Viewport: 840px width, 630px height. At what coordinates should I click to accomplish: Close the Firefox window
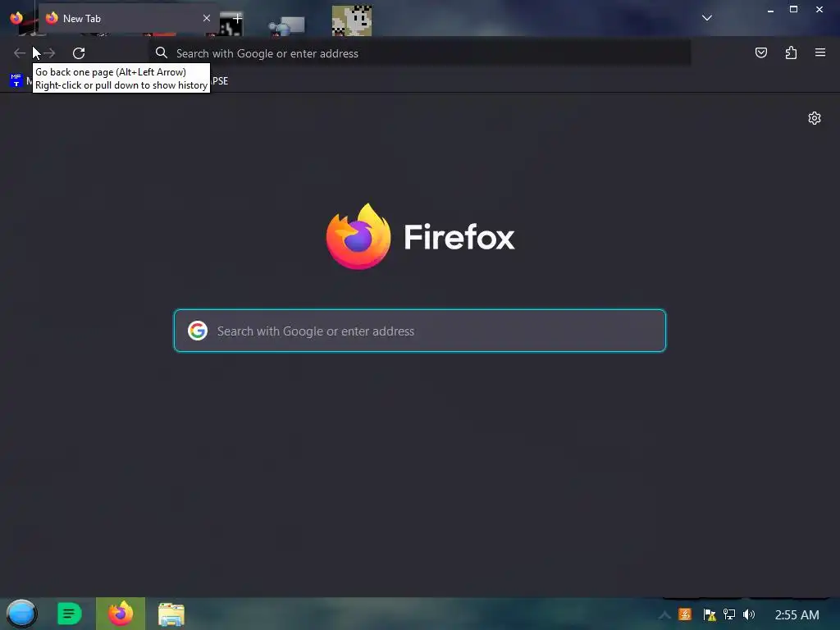click(x=819, y=9)
